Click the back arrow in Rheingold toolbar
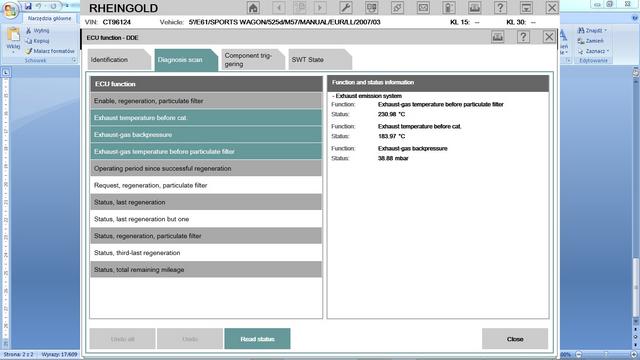 pos(279,8)
